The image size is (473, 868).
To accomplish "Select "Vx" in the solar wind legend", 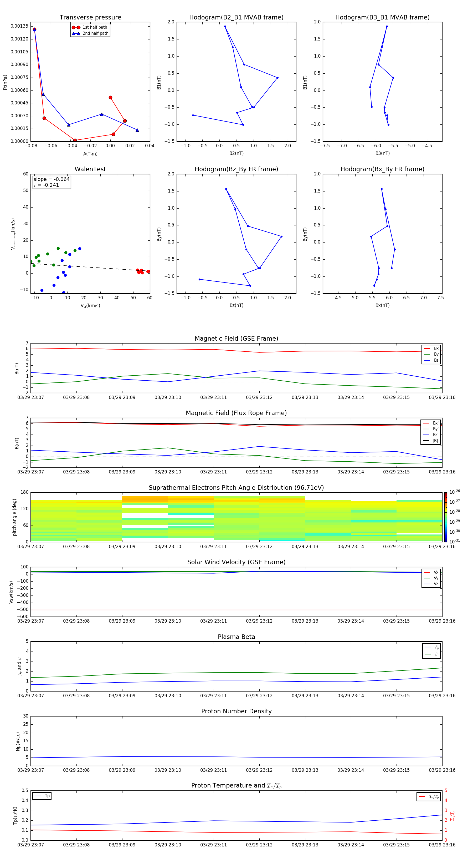I will (x=431, y=572).
